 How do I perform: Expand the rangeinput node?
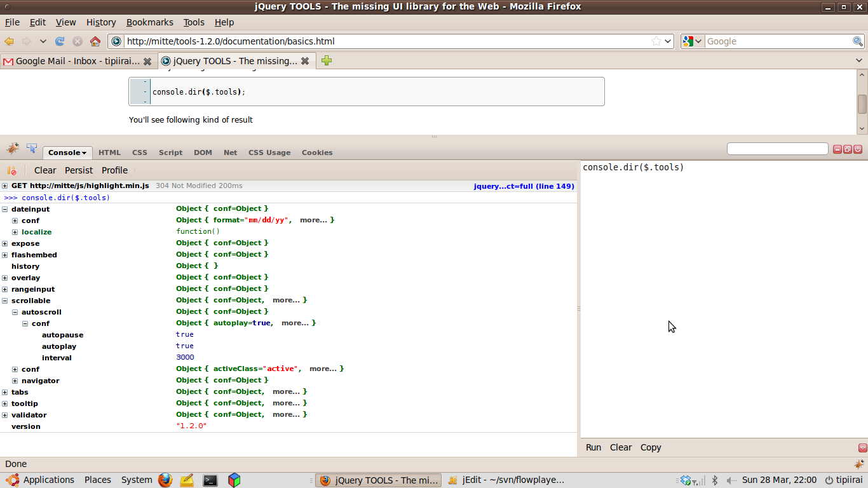pyautogui.click(x=5, y=289)
